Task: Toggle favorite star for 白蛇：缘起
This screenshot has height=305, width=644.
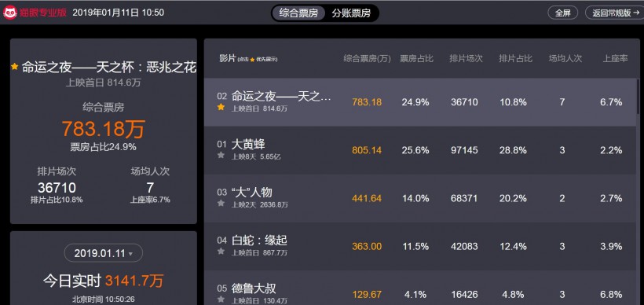Action: coord(221,251)
